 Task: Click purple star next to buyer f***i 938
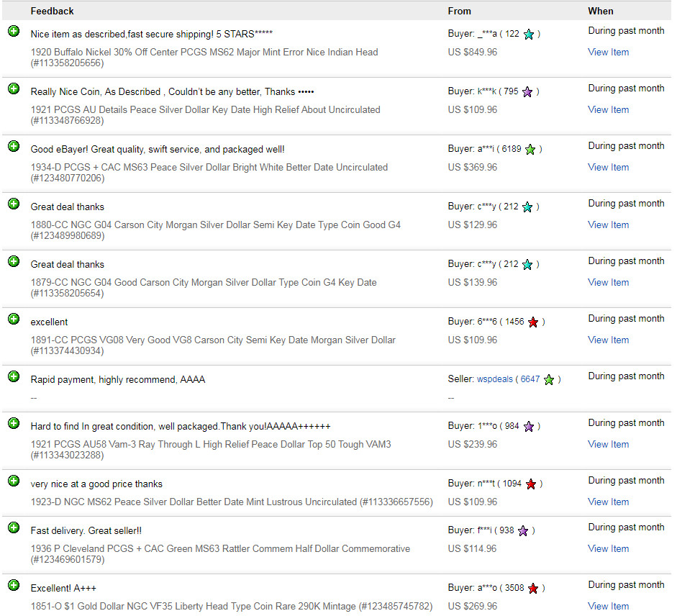tap(523, 530)
